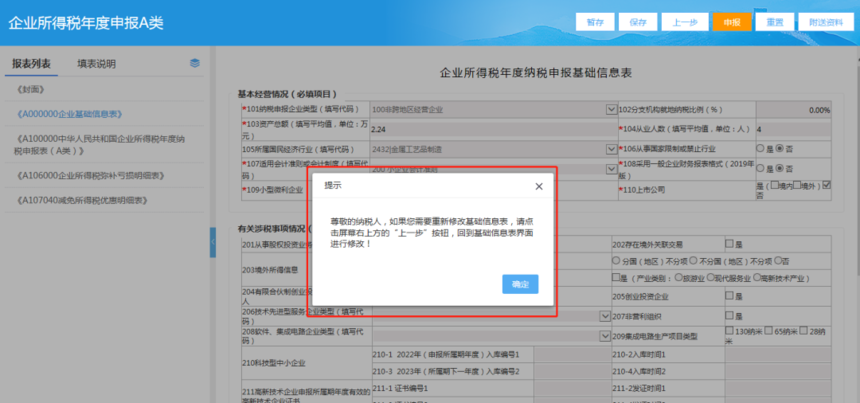Image resolution: width=860 pixels, height=403 pixels.
Task: Expand the 105所属国民经济行业 dropdown
Action: click(612, 149)
